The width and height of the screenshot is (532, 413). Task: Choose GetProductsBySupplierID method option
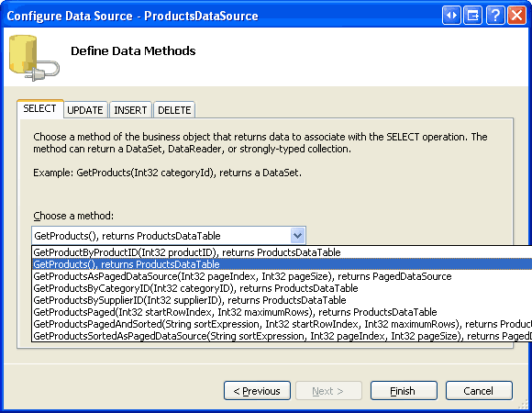(283, 300)
